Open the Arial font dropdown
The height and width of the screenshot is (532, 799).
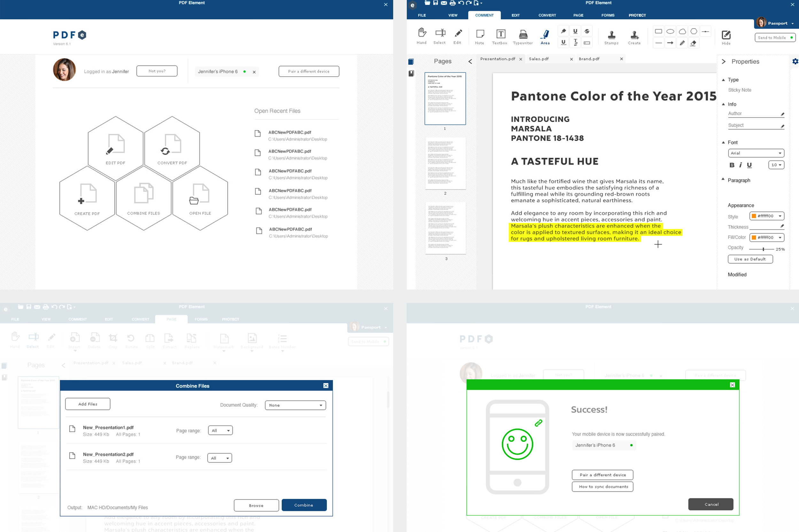coord(756,153)
